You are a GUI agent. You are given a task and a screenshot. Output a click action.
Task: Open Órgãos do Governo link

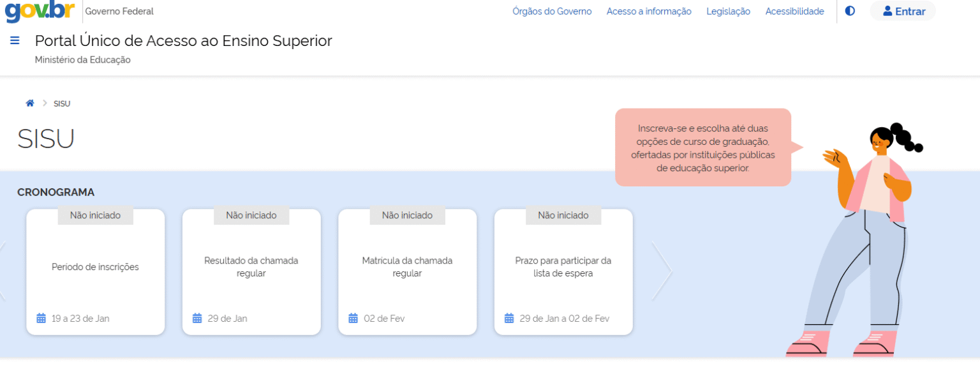(x=552, y=11)
